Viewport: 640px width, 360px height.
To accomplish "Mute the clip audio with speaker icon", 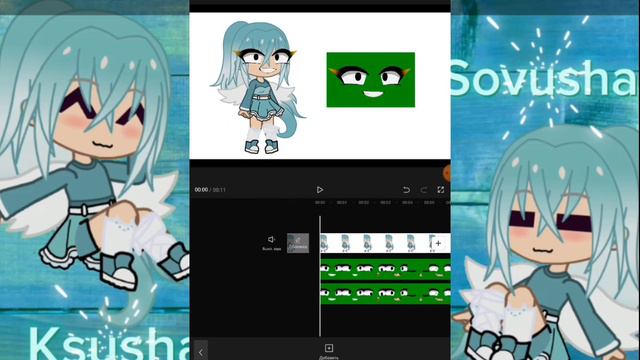I will [x=271, y=243].
